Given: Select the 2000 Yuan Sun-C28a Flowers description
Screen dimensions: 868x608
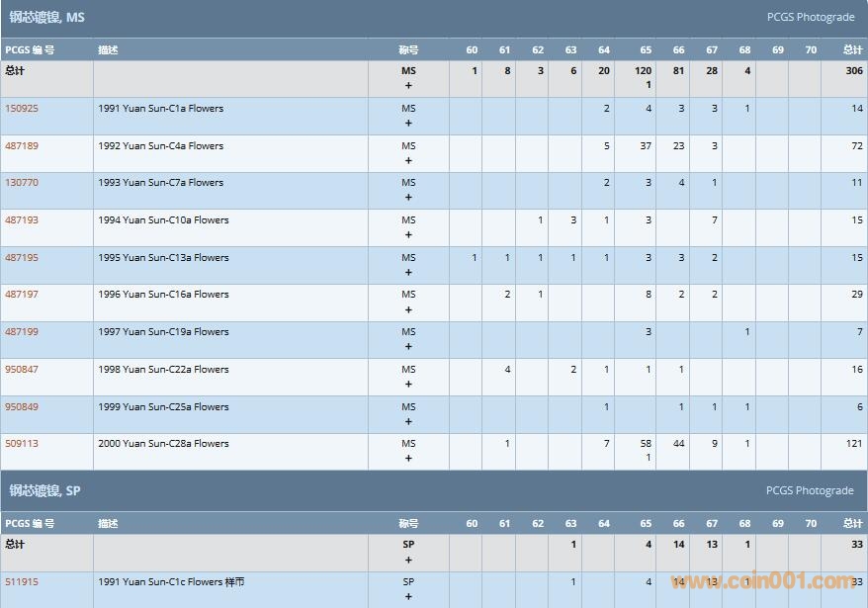Looking at the screenshot, I should coord(163,444).
